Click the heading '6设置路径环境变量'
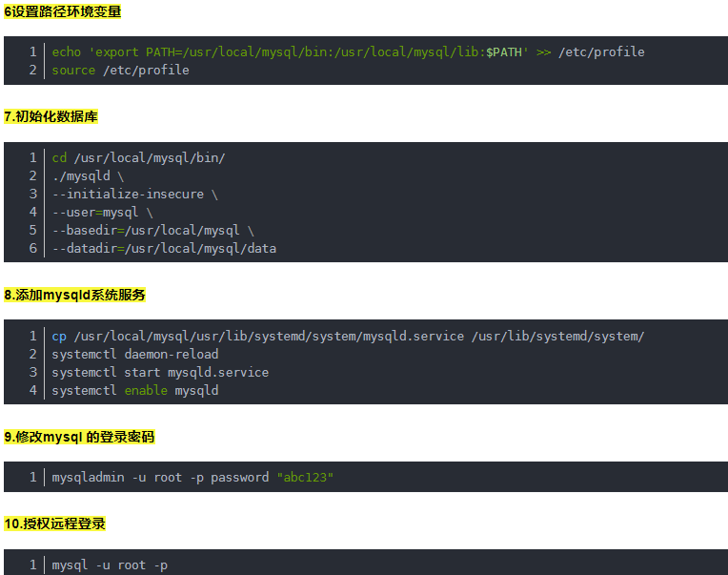The width and height of the screenshot is (728, 575). (62, 11)
